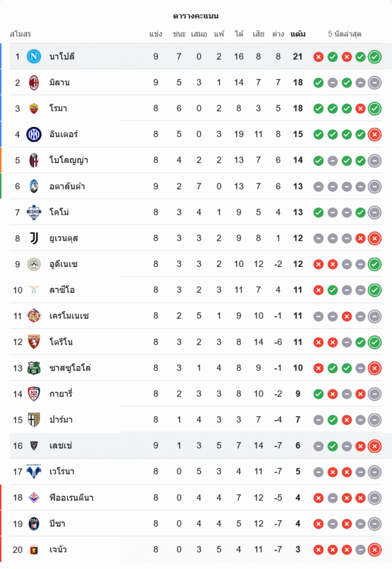392x569 pixels.
Task: Click the แต้ม points column header
Action: 298,34
